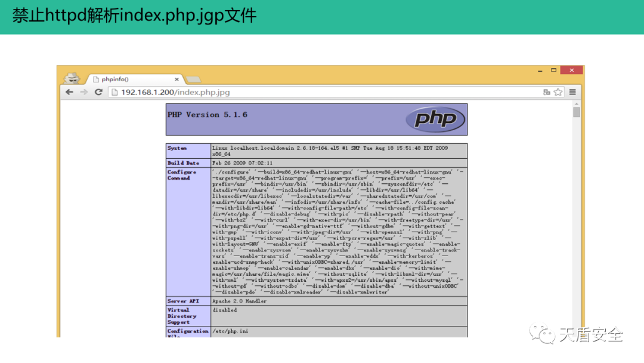Reload the page with the refresh icon
Image resolution: width=644 pixels, height=363 pixels.
[x=98, y=92]
